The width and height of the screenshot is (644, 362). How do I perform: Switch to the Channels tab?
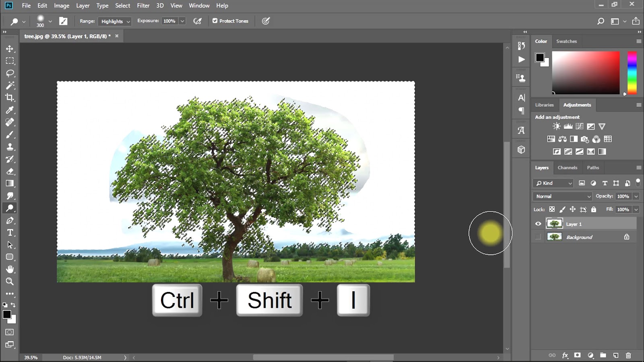pos(568,168)
